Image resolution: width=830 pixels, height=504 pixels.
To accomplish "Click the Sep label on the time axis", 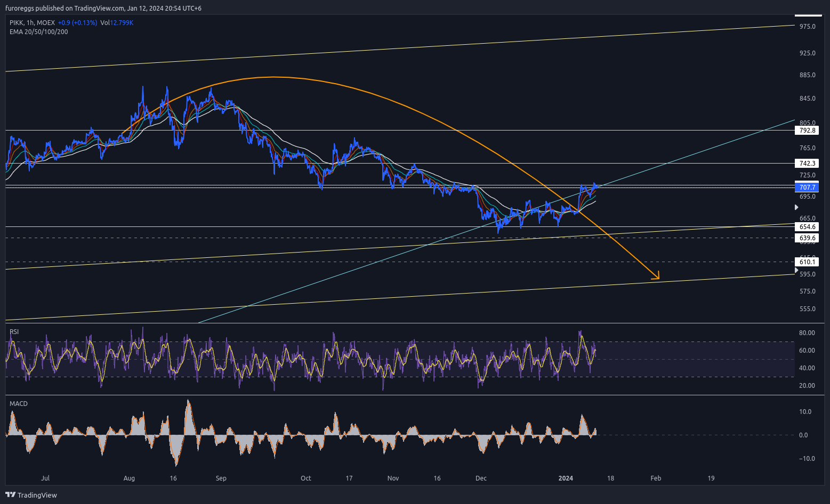I will (221, 478).
